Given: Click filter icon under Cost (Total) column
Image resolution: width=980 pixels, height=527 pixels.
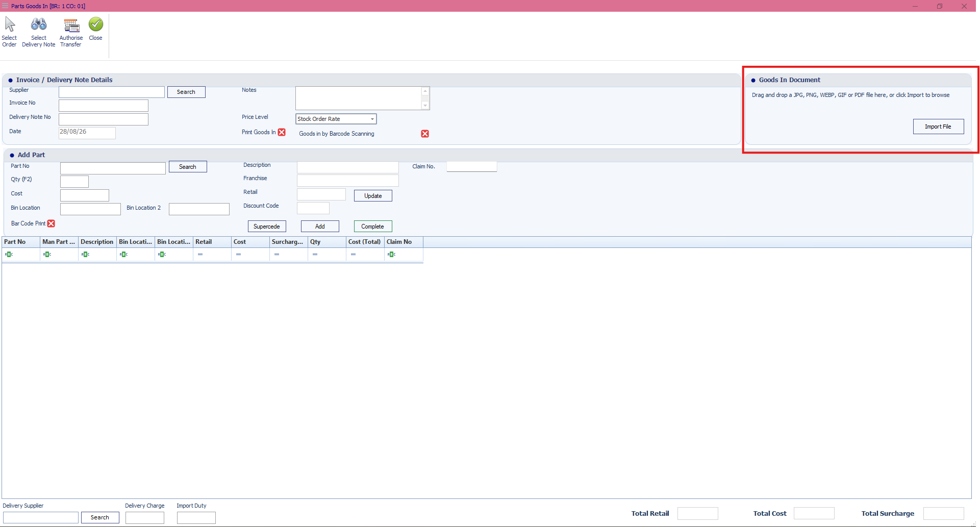Looking at the screenshot, I should (353, 254).
